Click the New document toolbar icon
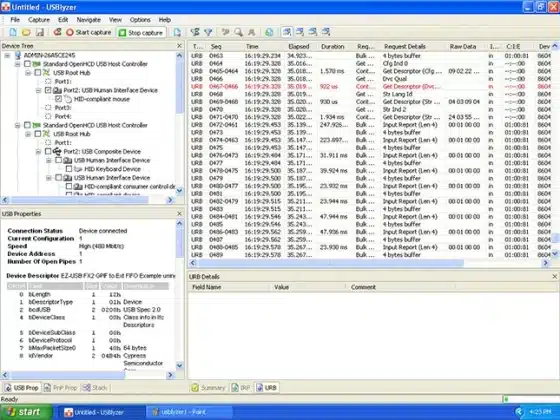The width and height of the screenshot is (560, 420). (x=13, y=32)
